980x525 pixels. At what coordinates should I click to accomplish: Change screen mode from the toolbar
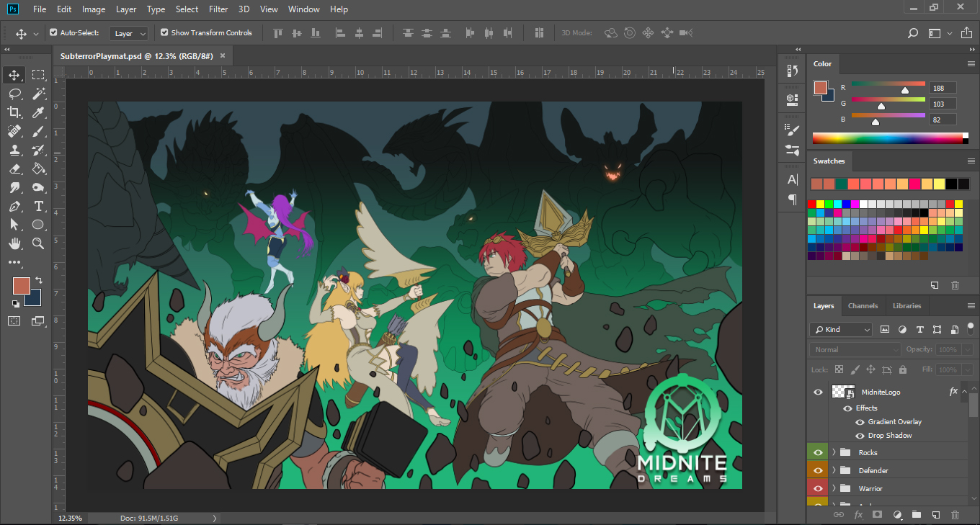[x=38, y=321]
